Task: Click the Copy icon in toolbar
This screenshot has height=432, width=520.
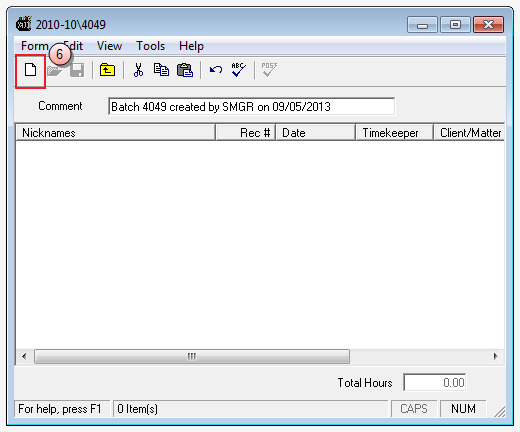Action: pyautogui.click(x=161, y=70)
